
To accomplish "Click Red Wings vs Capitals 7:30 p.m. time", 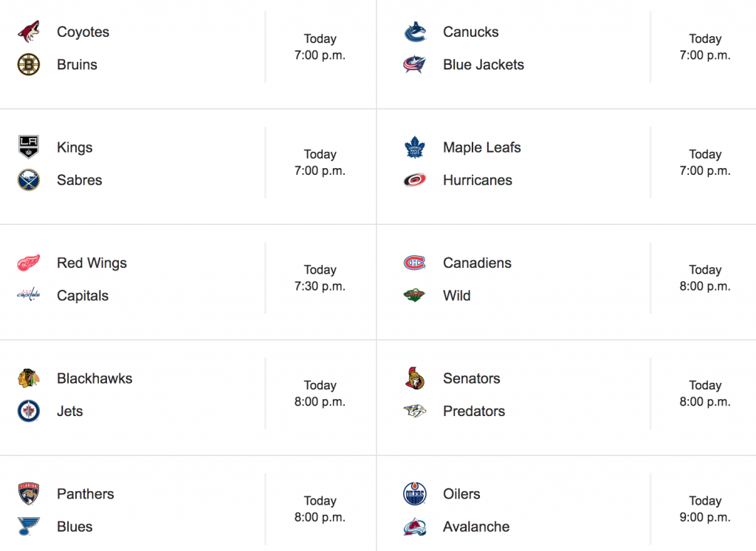I will tap(320, 286).
